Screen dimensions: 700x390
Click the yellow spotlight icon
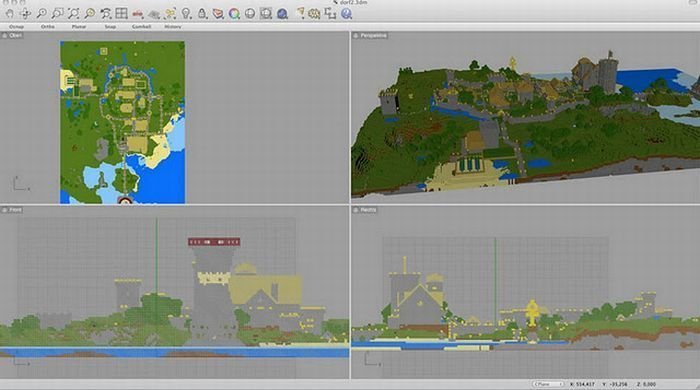[300, 14]
